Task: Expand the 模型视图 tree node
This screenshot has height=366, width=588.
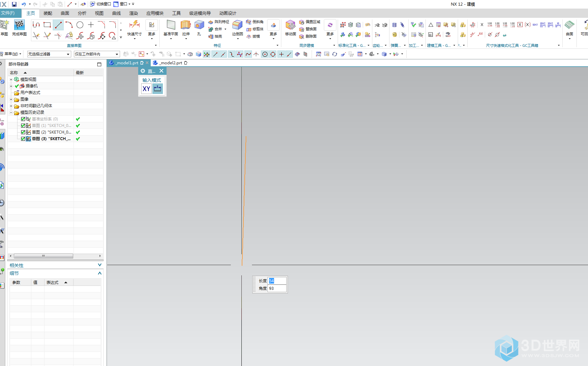Action: click(11, 79)
